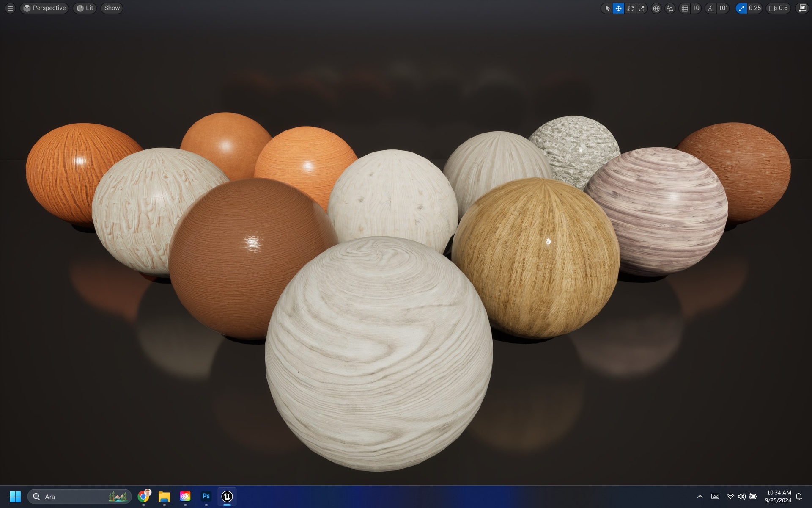Screen dimensions: 812x508
Task: Toggle world/local coordinate system globe
Action: pyautogui.click(x=656, y=8)
